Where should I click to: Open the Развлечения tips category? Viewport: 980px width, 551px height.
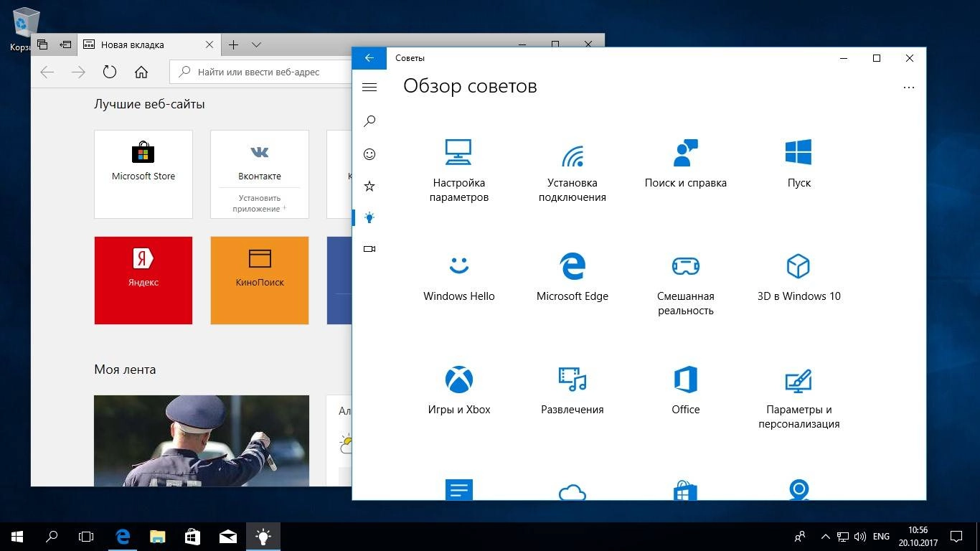pos(573,392)
